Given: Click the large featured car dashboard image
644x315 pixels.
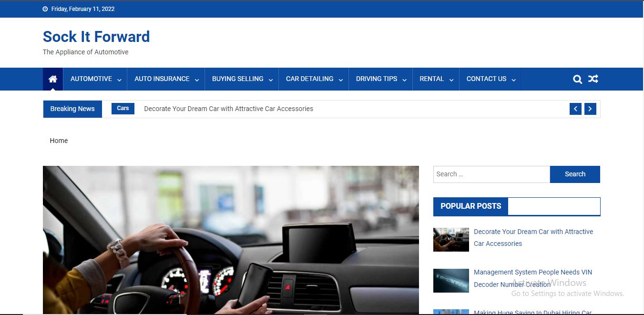Looking at the screenshot, I should (x=231, y=240).
